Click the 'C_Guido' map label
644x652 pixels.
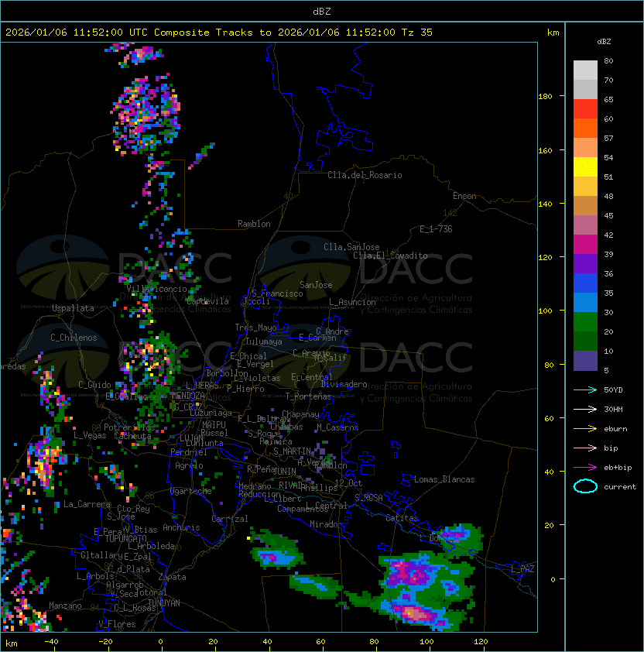94,385
